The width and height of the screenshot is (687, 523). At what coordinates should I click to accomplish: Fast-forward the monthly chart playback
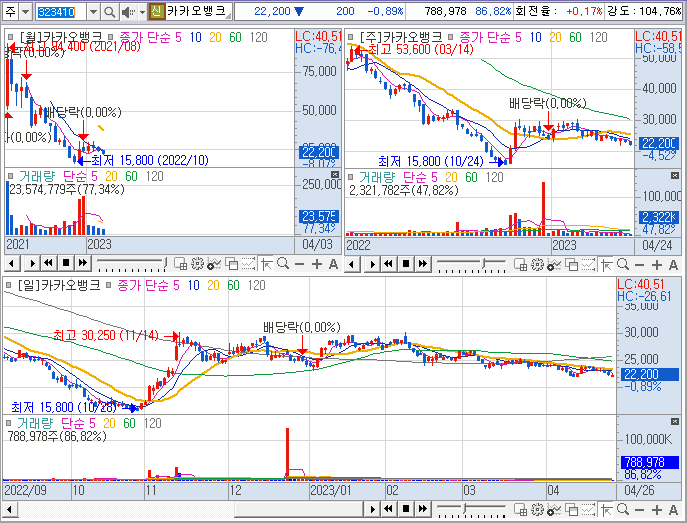click(83, 264)
